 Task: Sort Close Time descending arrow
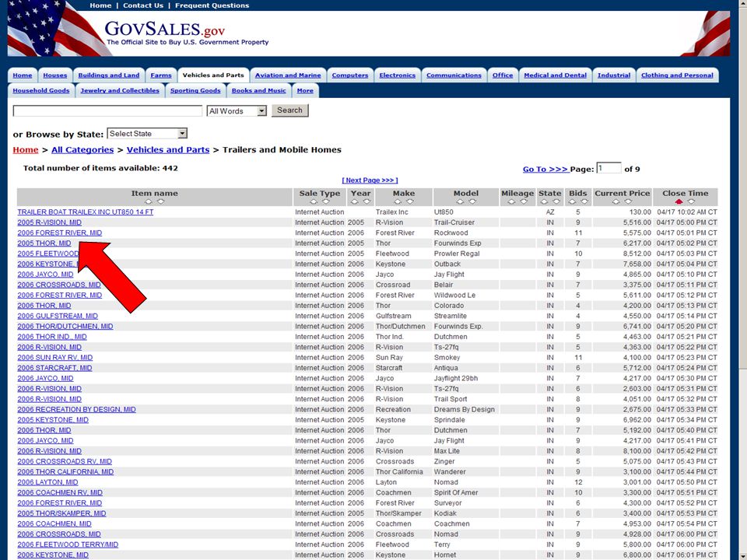pos(691,201)
